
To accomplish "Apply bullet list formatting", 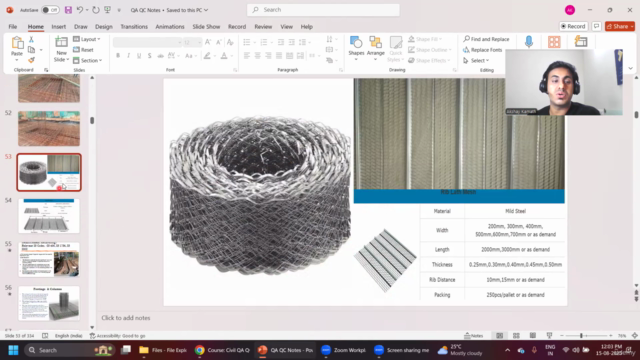I will click(247, 42).
